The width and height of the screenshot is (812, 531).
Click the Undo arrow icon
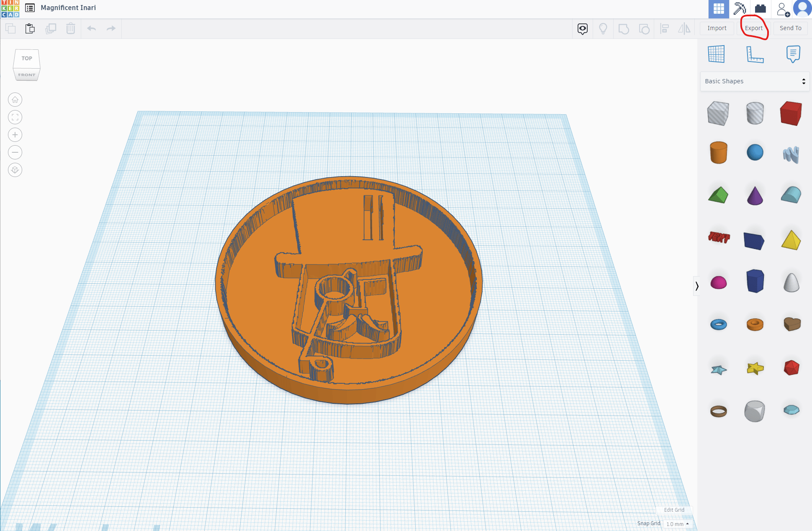92,28
